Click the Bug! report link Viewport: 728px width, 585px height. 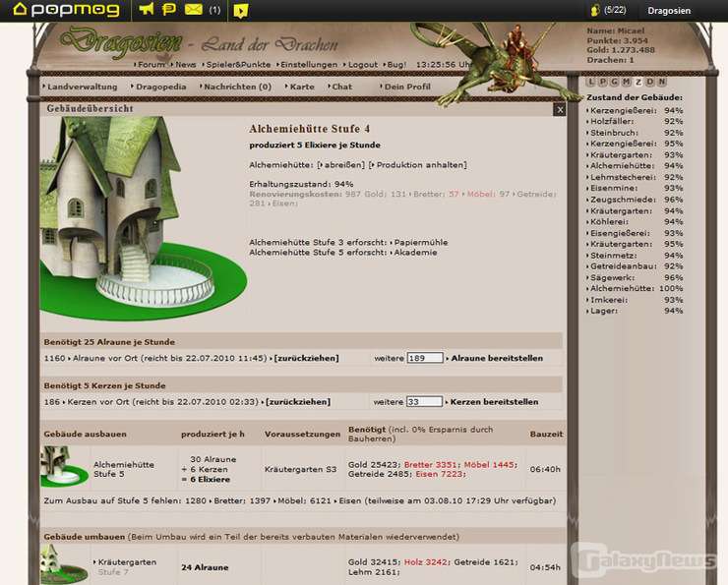pyautogui.click(x=395, y=65)
